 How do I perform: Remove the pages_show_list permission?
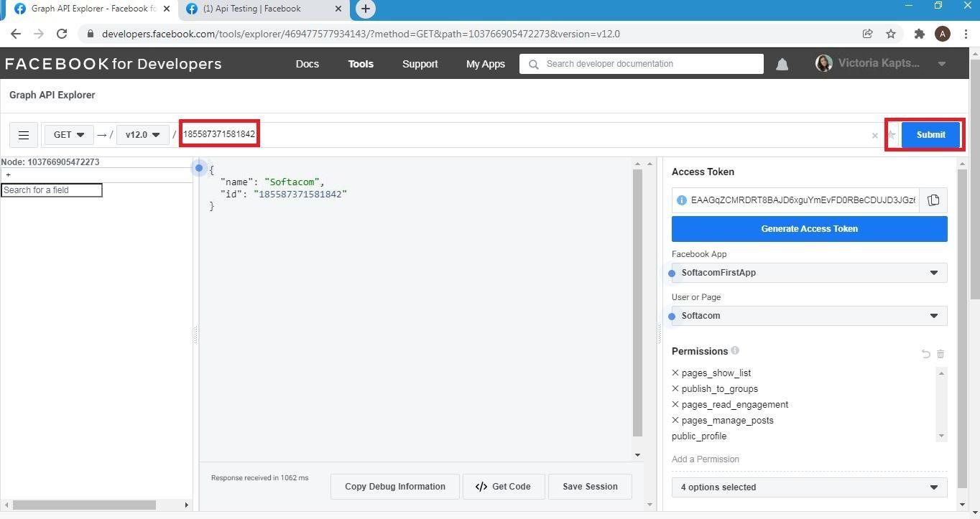click(675, 373)
